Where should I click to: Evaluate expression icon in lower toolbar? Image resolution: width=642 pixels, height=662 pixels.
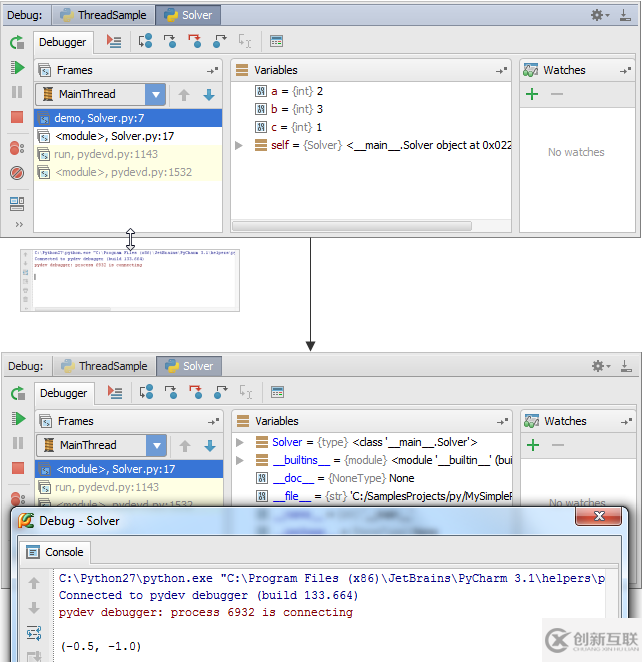tap(277, 392)
